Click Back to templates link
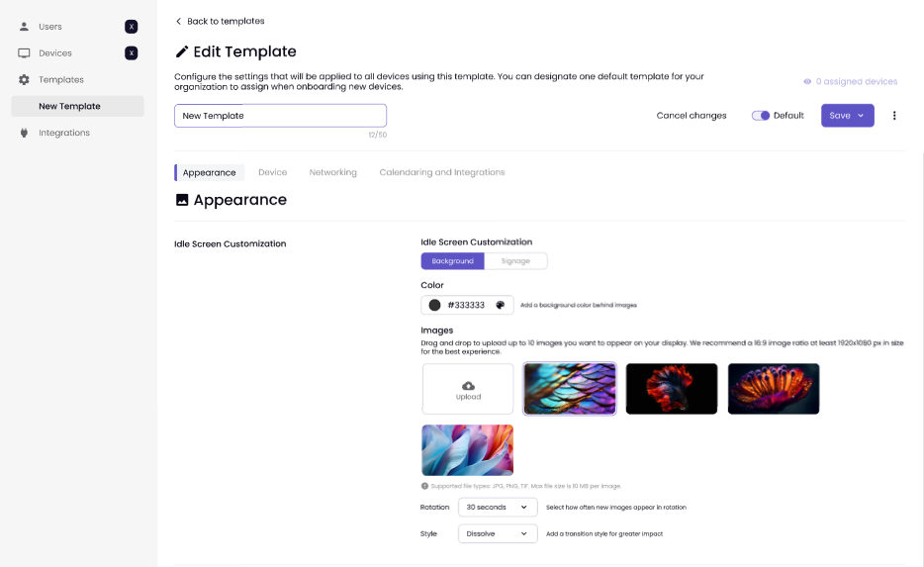Image resolution: width=924 pixels, height=567 pixels. [x=226, y=21]
